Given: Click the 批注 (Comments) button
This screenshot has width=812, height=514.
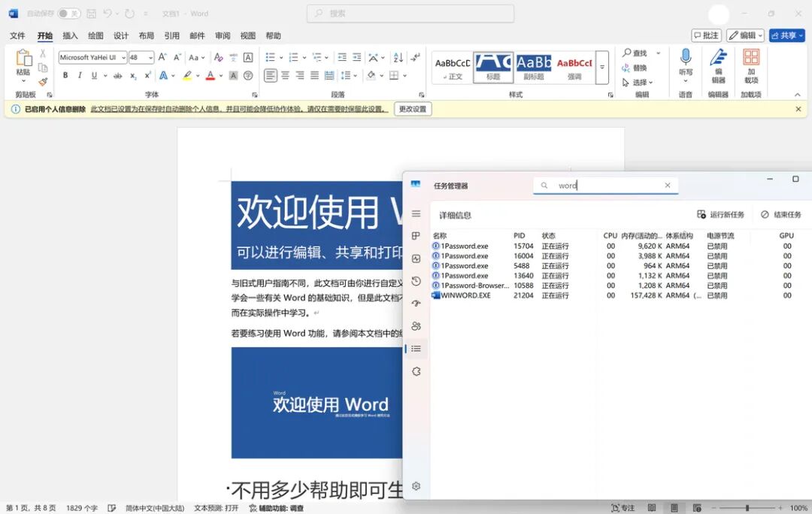Looking at the screenshot, I should pyautogui.click(x=706, y=35).
